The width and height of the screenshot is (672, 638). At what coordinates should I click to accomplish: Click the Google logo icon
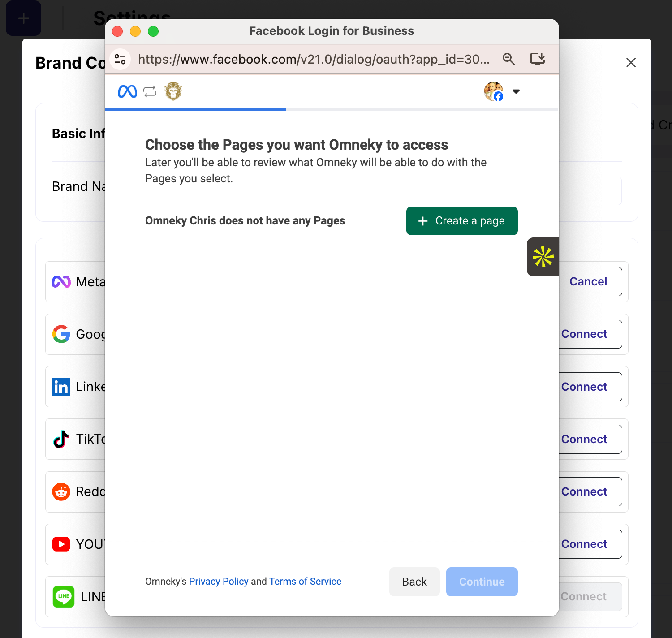click(61, 334)
